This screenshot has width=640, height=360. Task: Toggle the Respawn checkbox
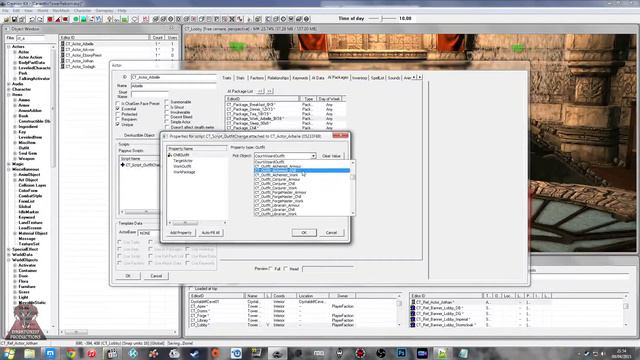pos(118,119)
